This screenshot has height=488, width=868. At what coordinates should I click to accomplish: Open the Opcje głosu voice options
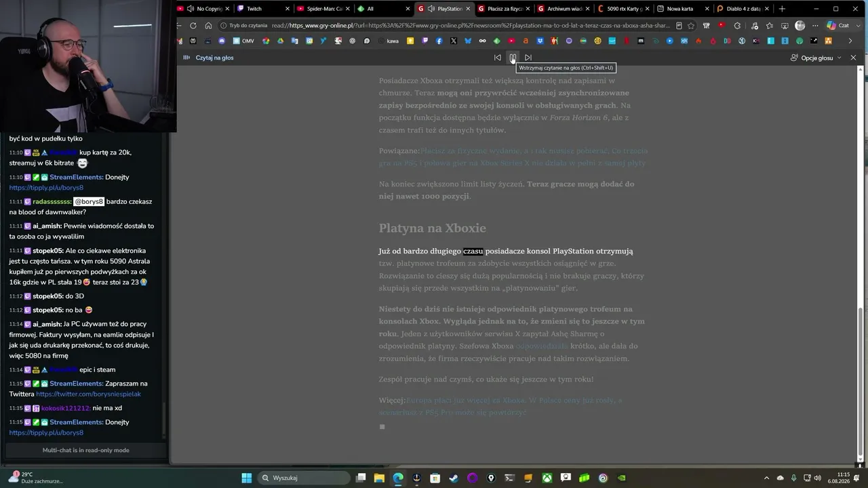click(x=816, y=58)
